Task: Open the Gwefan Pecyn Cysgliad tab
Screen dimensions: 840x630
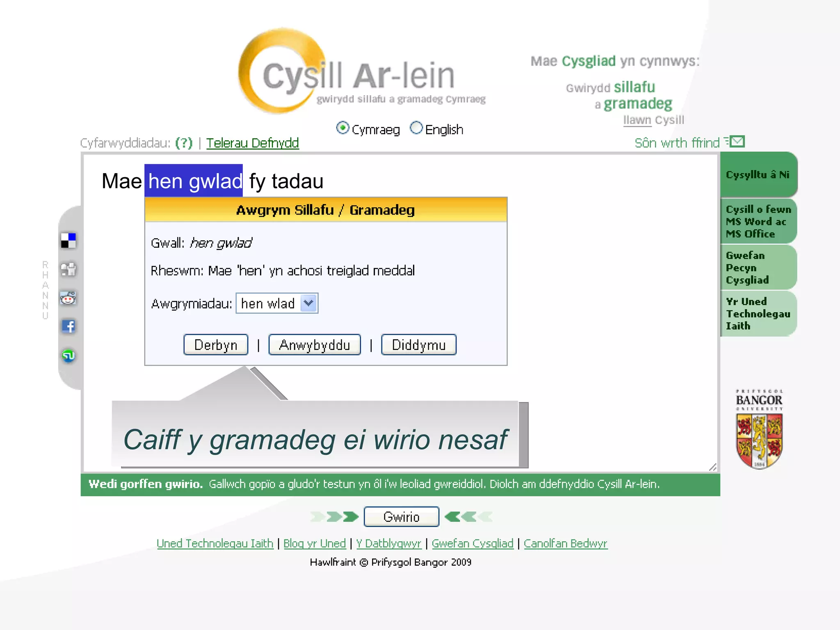Action: click(x=758, y=267)
